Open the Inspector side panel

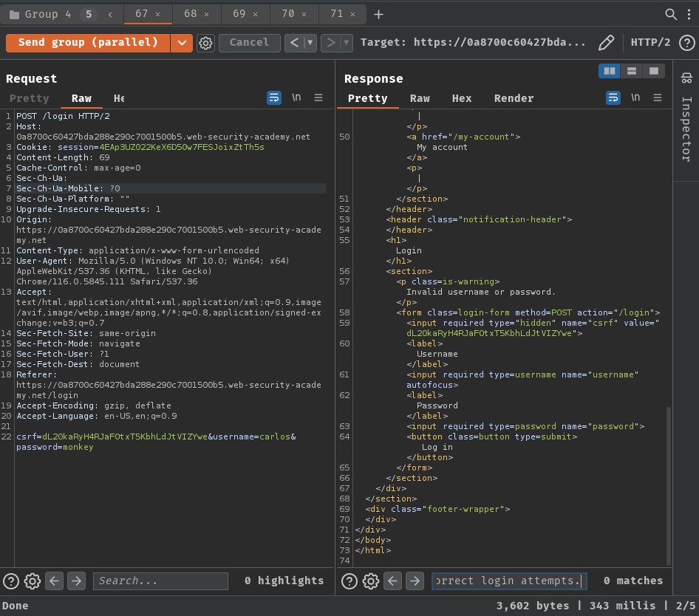pyautogui.click(x=686, y=118)
